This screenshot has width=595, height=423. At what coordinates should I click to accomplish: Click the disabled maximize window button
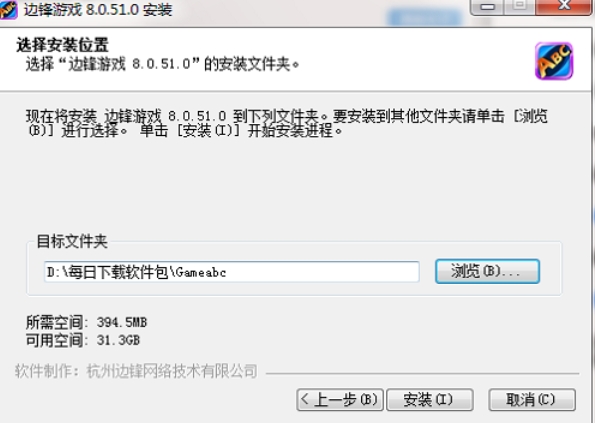click(x=519, y=6)
